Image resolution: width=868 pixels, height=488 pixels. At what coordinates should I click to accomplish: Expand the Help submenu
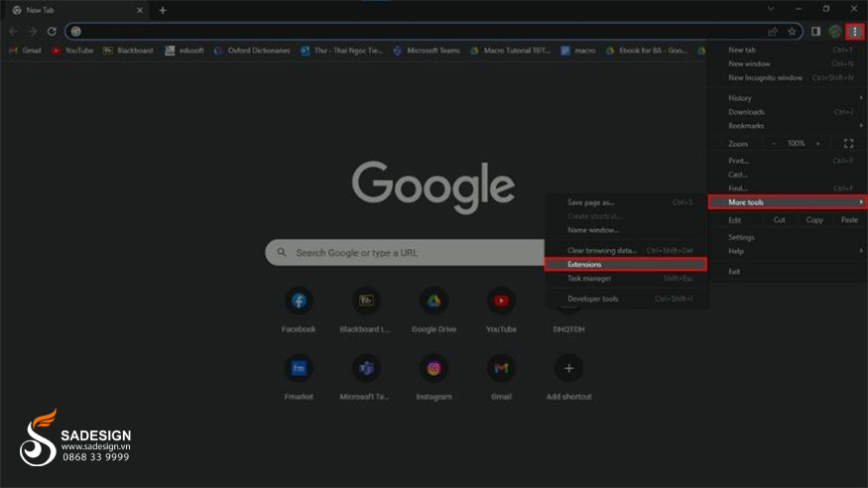point(788,251)
